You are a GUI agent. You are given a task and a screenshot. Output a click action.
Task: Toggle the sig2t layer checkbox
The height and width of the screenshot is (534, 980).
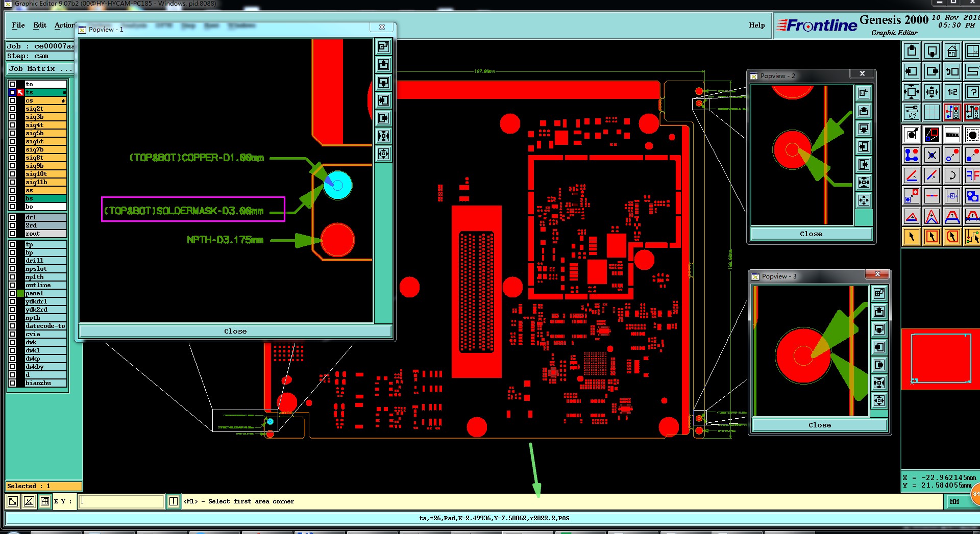(12, 109)
